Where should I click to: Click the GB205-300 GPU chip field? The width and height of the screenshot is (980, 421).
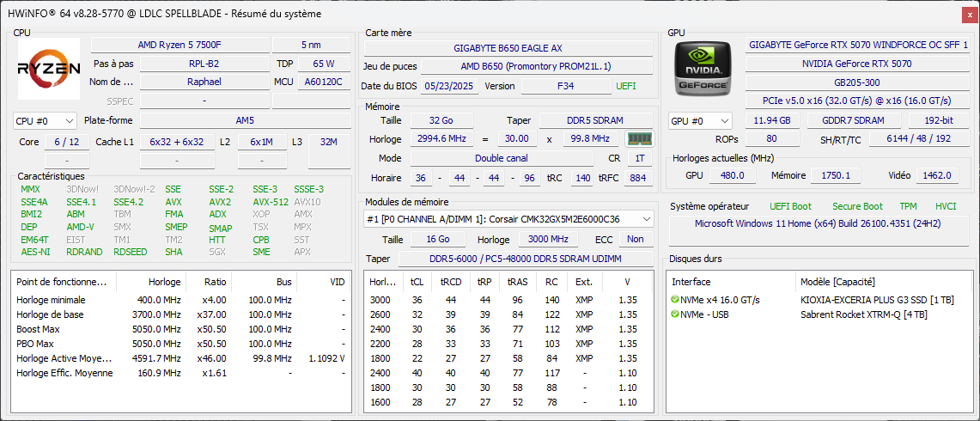857,82
